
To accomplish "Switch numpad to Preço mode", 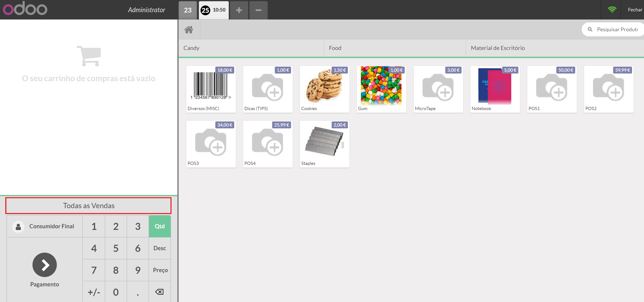I will pyautogui.click(x=160, y=270).
